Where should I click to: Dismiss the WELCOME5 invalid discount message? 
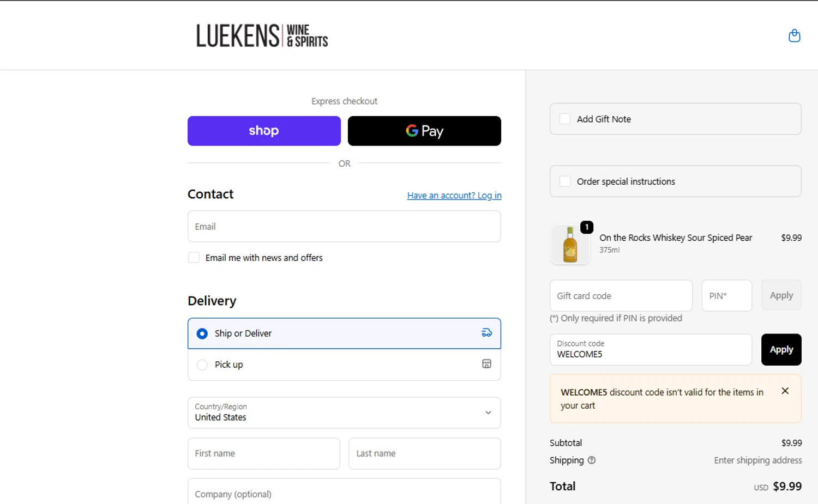(x=785, y=391)
